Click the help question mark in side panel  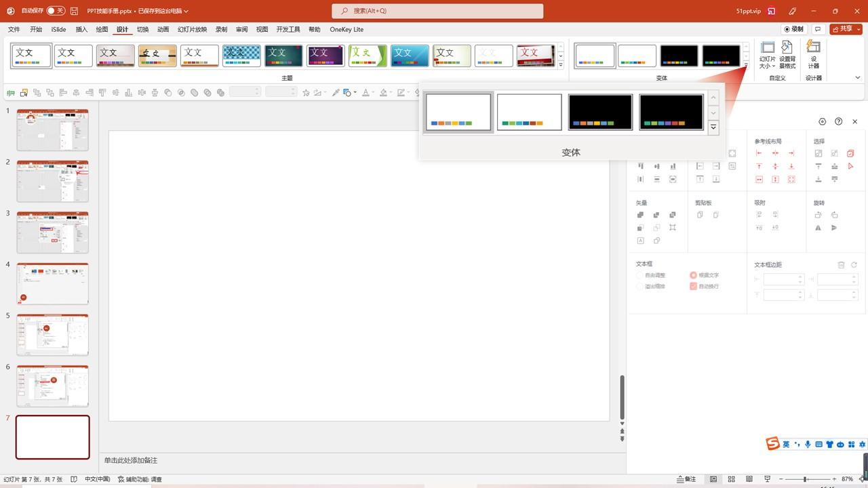click(x=838, y=121)
